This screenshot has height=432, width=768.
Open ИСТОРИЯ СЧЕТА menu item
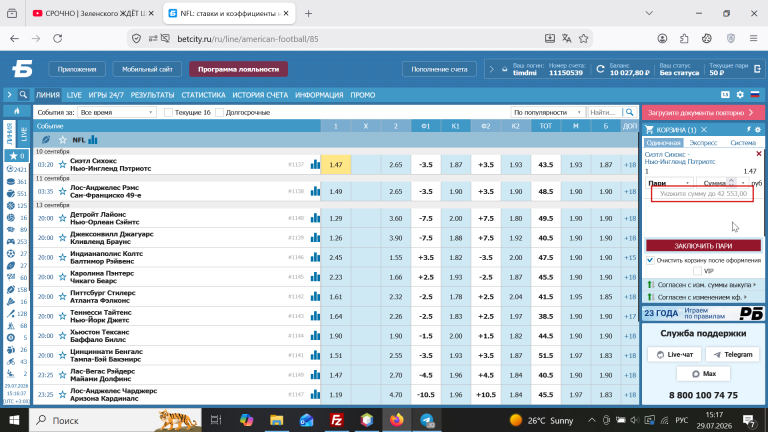click(x=260, y=95)
